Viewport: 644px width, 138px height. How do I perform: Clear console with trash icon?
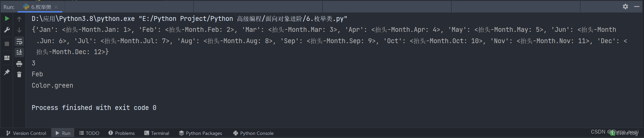(19, 74)
